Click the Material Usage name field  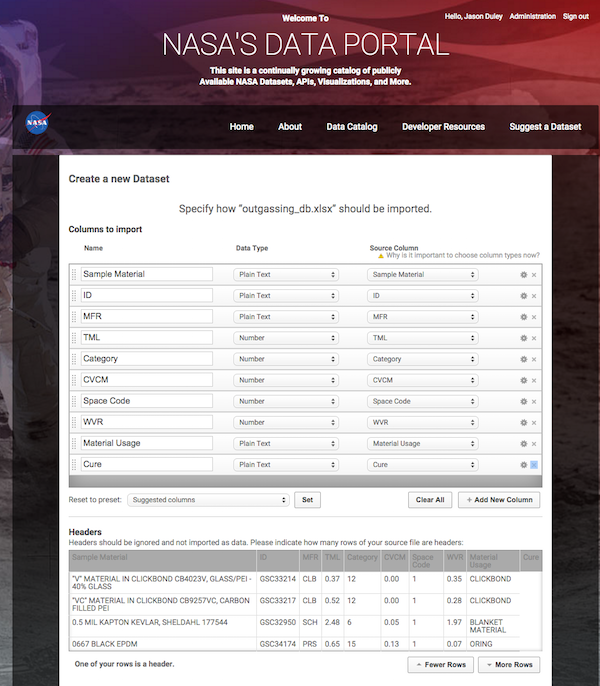147,443
